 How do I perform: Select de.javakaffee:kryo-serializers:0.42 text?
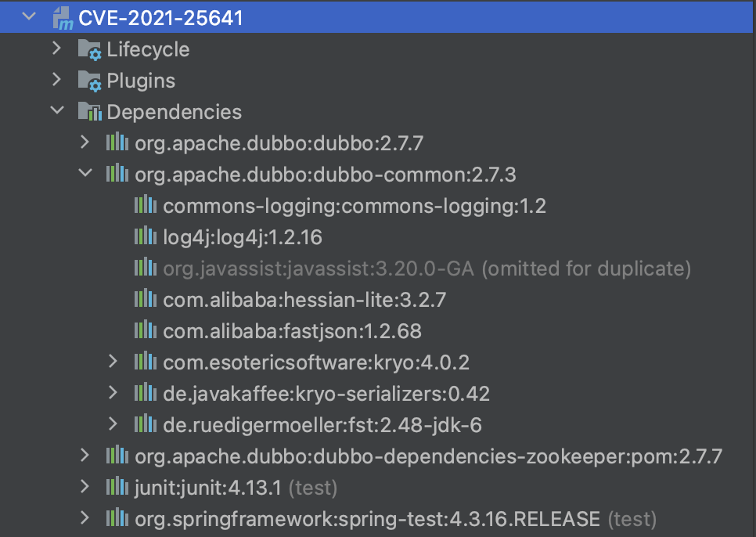[x=326, y=395]
